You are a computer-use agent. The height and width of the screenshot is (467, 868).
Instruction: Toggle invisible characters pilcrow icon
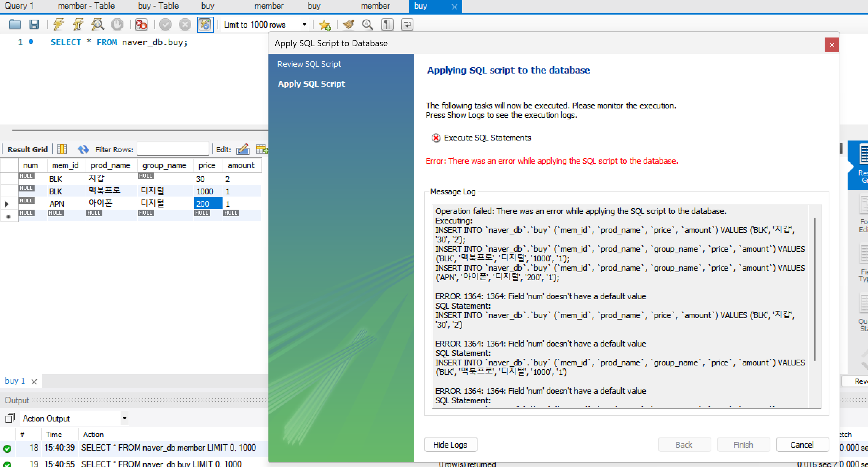387,24
